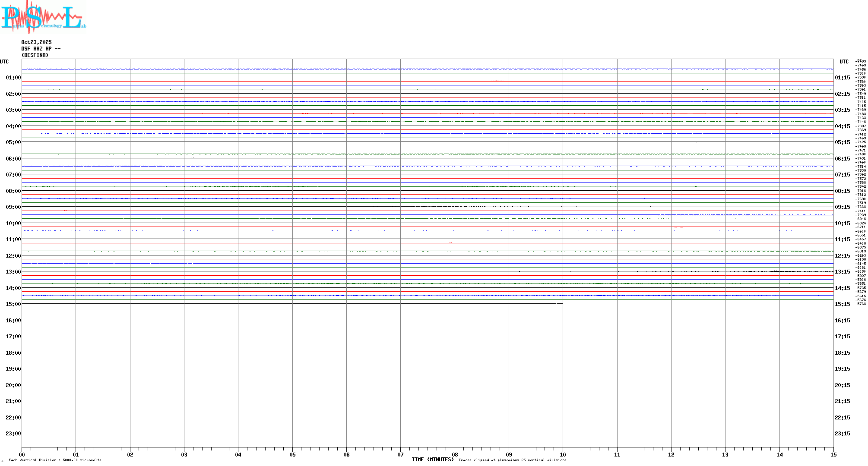Click the top-left UTC axis label
Screen dimensions: 868x466
[x=4, y=62]
